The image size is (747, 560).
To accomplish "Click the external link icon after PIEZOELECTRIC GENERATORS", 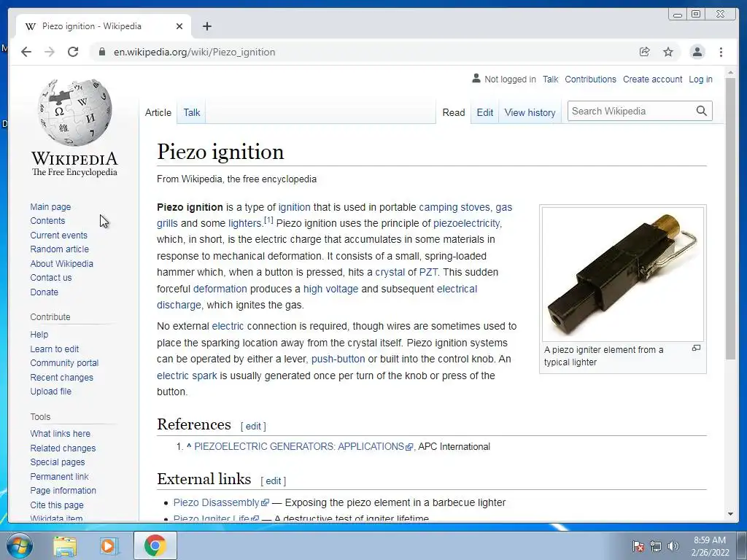I will pos(409,447).
